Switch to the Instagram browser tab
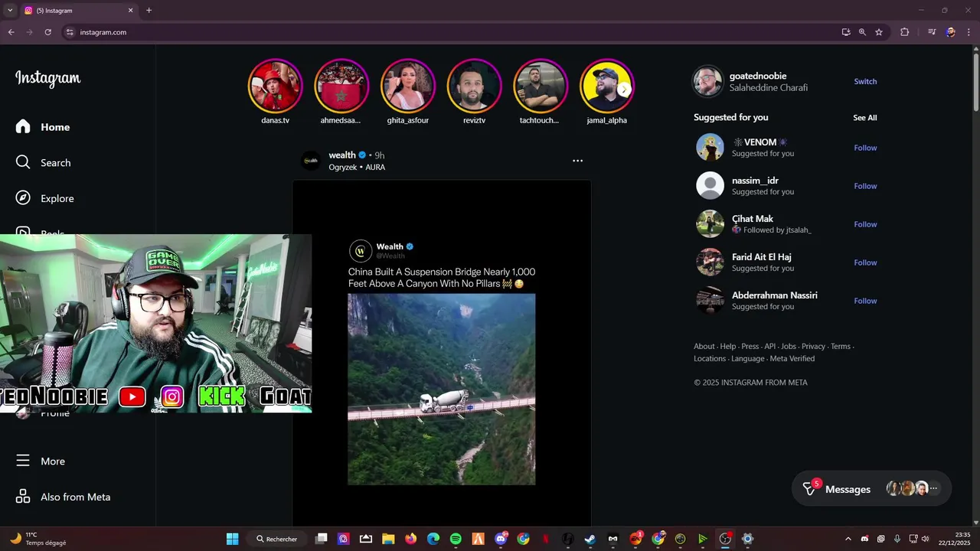Image resolution: width=980 pixels, height=551 pixels. pyautogui.click(x=79, y=11)
